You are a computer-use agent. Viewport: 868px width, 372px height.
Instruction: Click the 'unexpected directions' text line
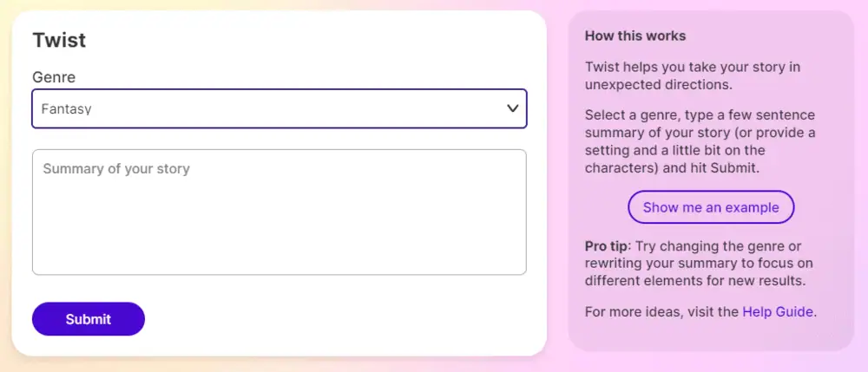[659, 84]
